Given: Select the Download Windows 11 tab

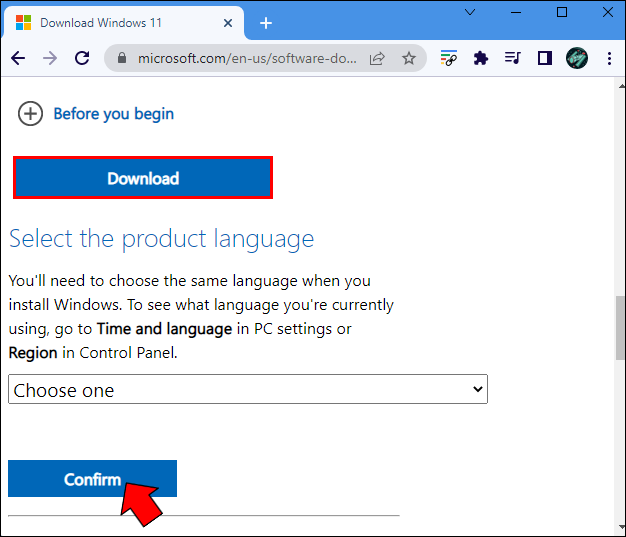Looking at the screenshot, I should 123,23.
